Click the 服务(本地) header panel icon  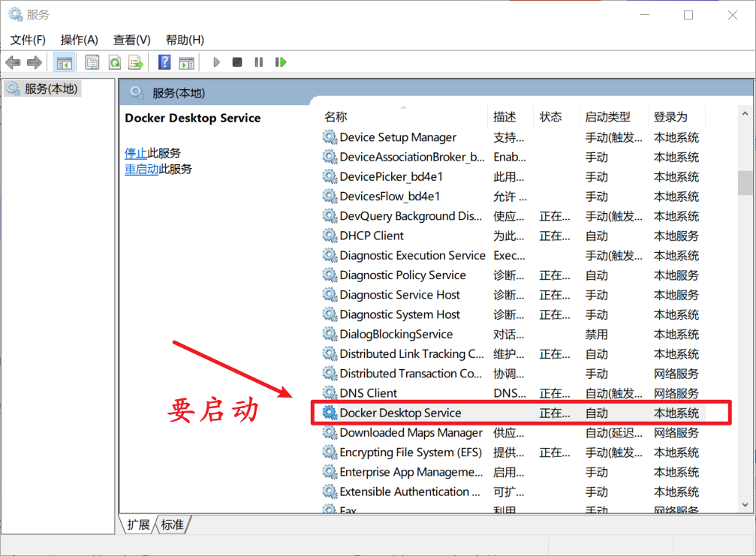coord(137,92)
